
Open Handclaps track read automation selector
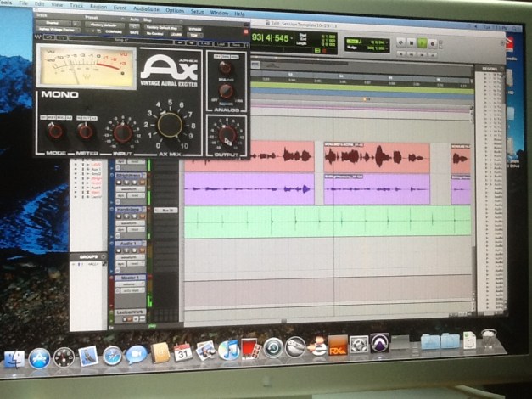tap(136, 229)
